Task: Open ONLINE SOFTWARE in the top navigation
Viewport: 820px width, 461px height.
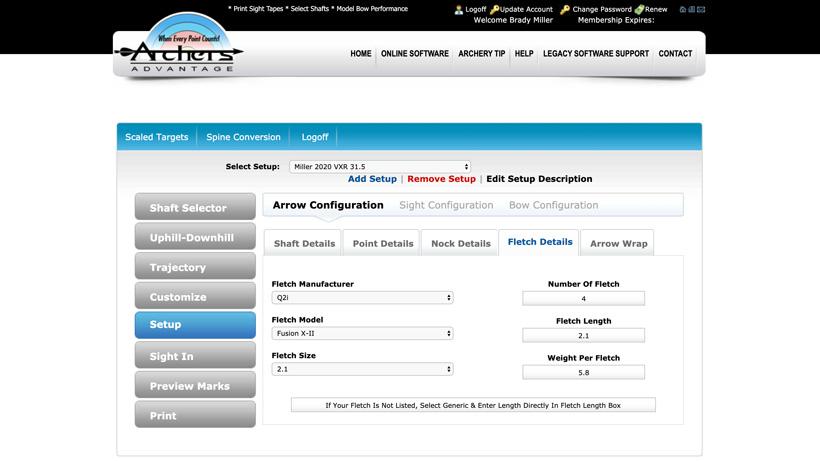Action: pos(414,54)
